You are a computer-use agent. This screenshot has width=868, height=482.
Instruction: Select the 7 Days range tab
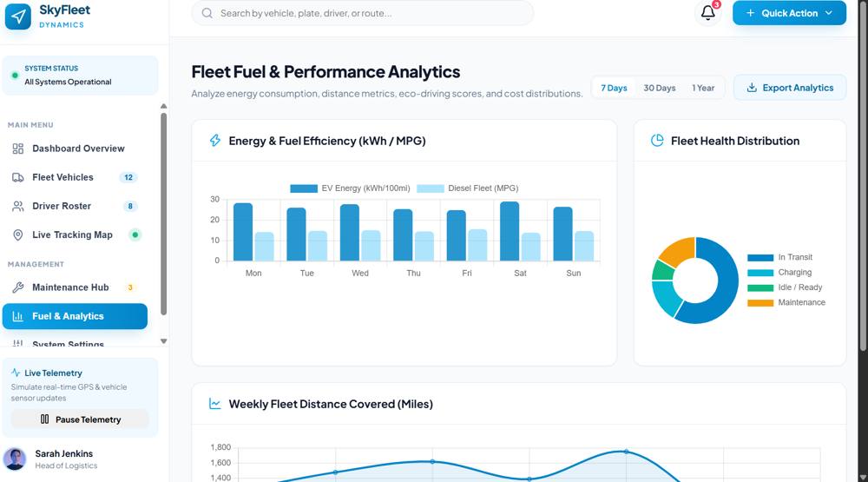(614, 88)
